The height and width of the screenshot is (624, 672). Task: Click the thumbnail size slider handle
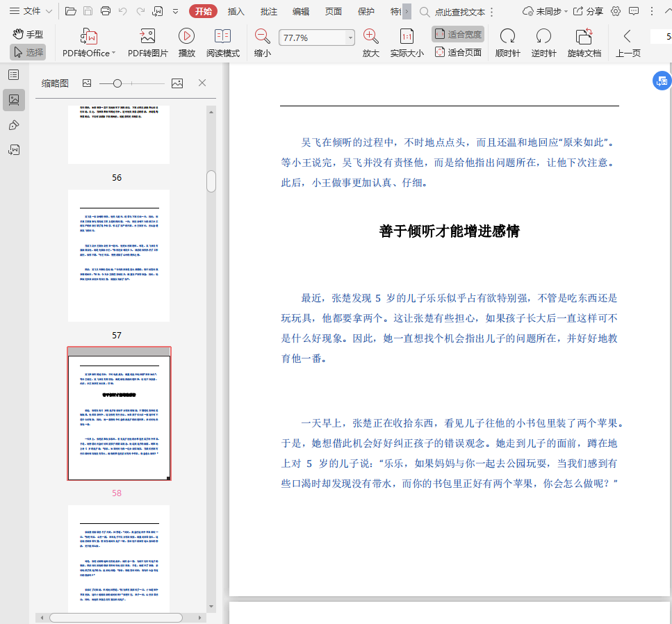pyautogui.click(x=117, y=83)
